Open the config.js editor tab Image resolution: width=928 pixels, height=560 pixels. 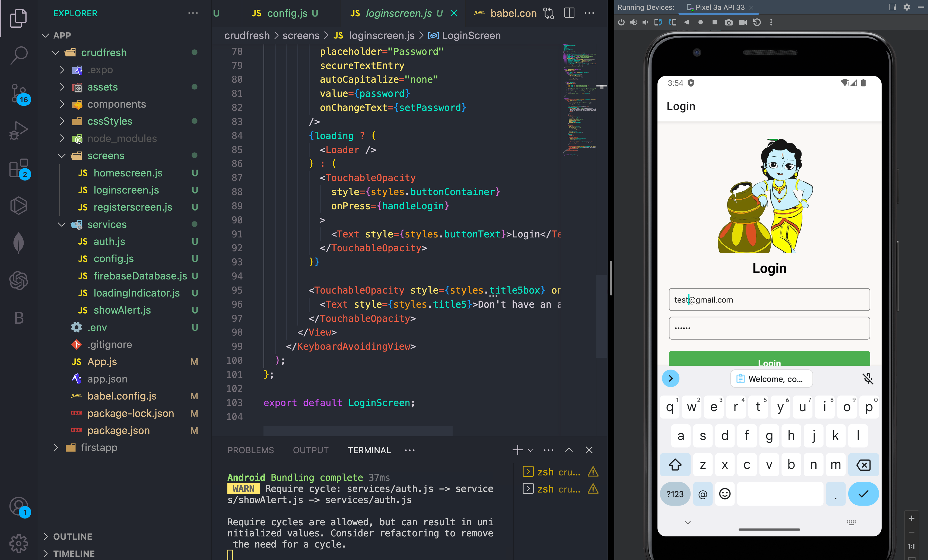287,13
